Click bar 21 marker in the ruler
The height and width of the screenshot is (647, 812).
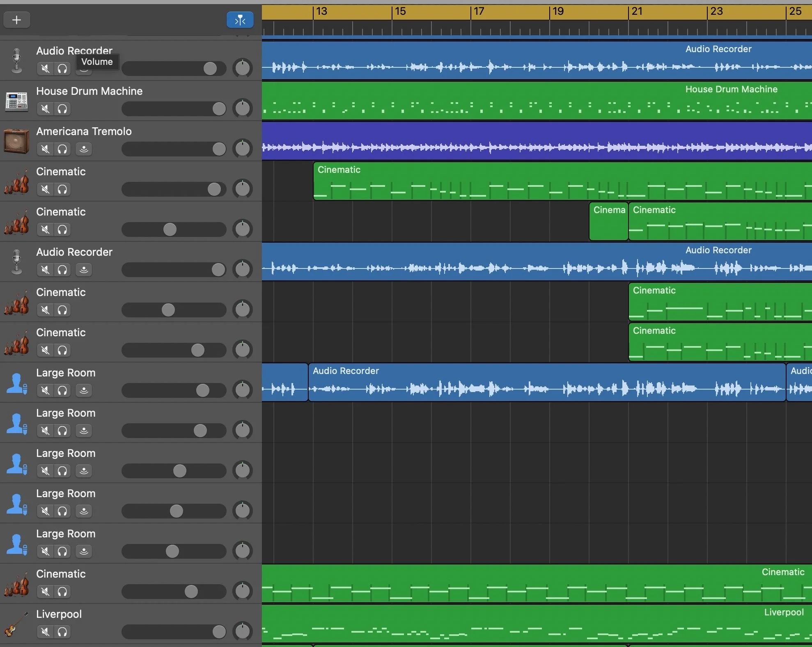636,11
